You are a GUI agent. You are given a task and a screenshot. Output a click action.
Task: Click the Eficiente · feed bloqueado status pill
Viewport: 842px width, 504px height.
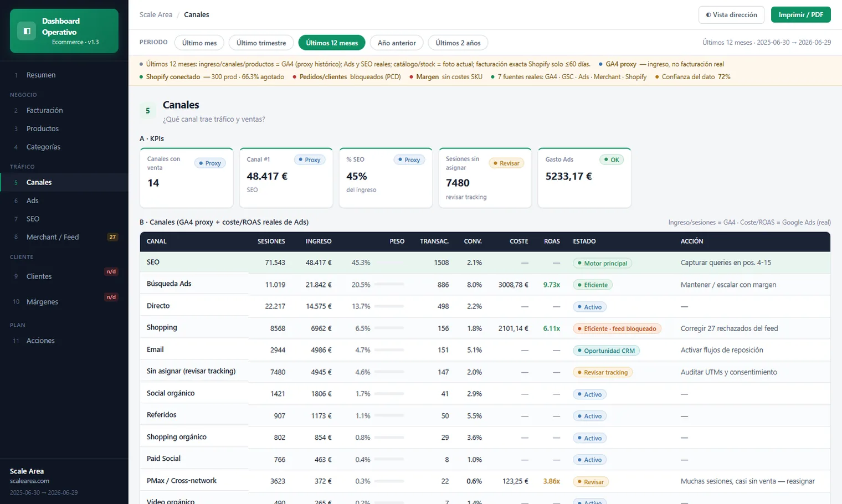pos(617,328)
